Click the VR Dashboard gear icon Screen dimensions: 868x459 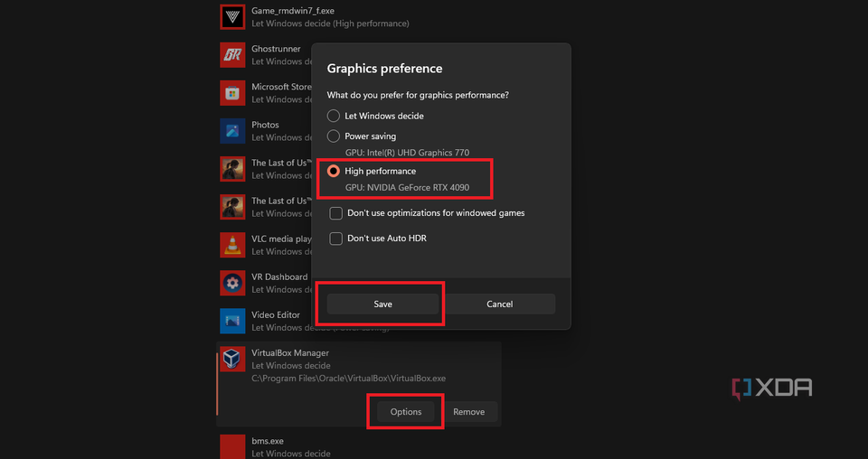coord(232,283)
